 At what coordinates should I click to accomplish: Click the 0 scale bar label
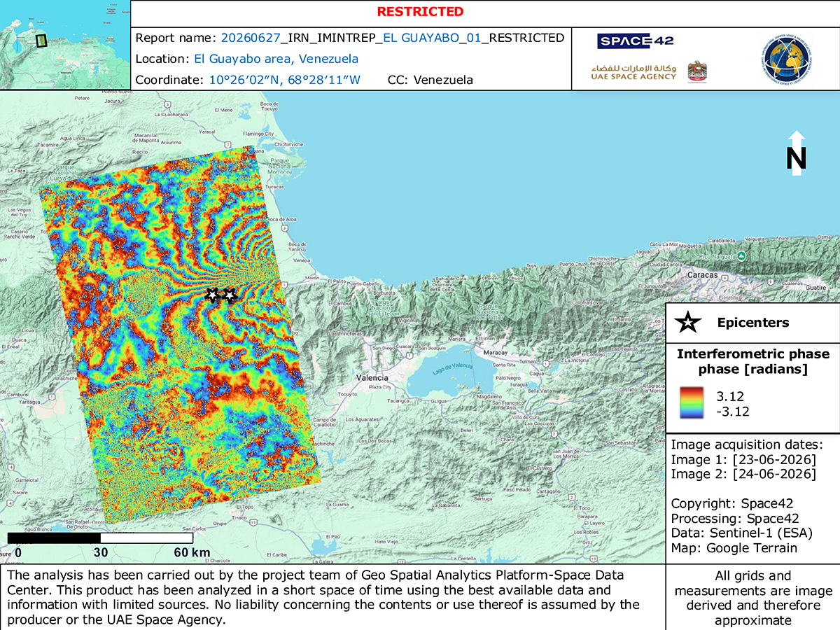(x=17, y=553)
